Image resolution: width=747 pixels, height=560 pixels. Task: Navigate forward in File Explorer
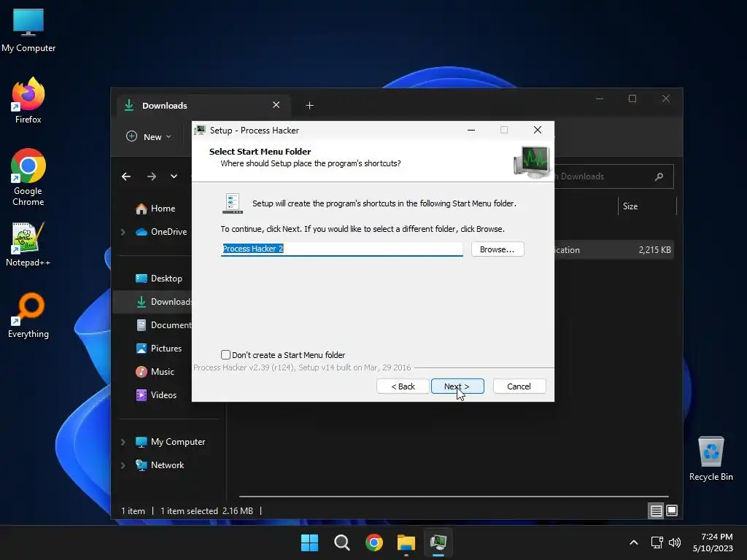click(152, 176)
